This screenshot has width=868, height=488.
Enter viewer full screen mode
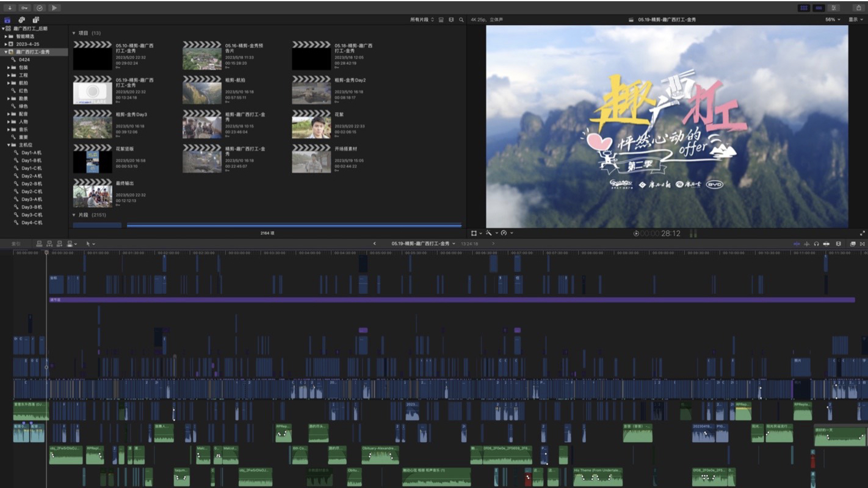click(x=862, y=233)
